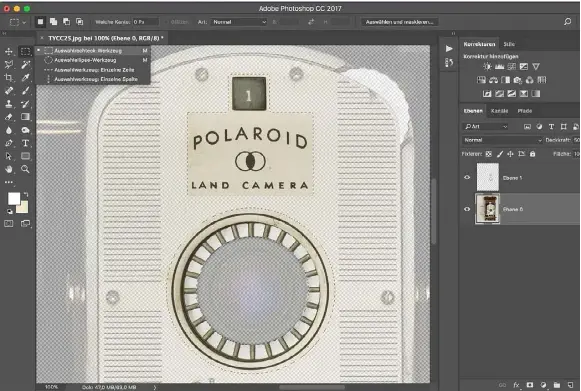
Task: Enable Intersect with Selection mode
Action: tap(80, 22)
